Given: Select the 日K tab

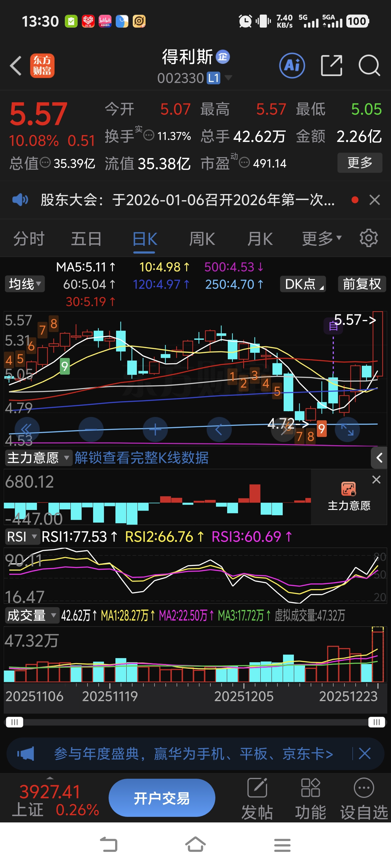Looking at the screenshot, I should (x=145, y=239).
